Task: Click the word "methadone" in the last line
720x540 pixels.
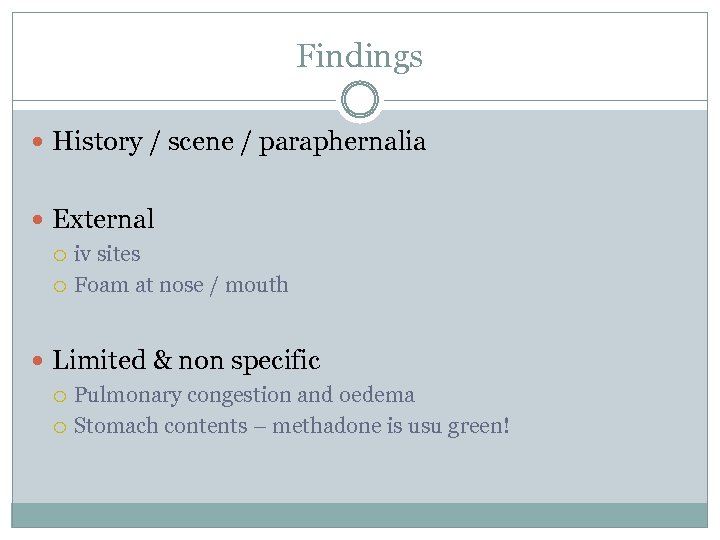Action: point(320,426)
